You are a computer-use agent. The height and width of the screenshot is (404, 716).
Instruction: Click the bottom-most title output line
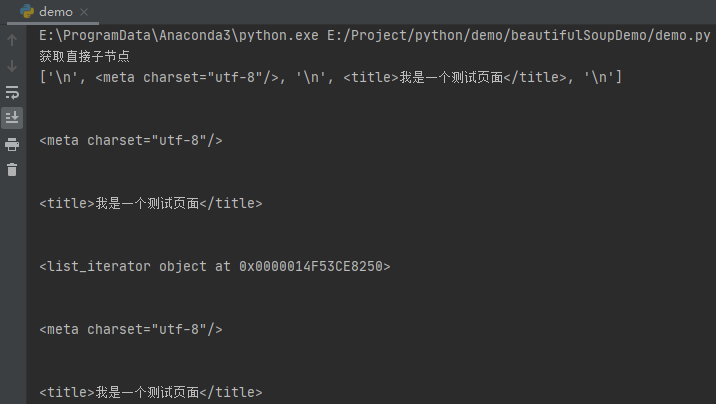(x=151, y=392)
